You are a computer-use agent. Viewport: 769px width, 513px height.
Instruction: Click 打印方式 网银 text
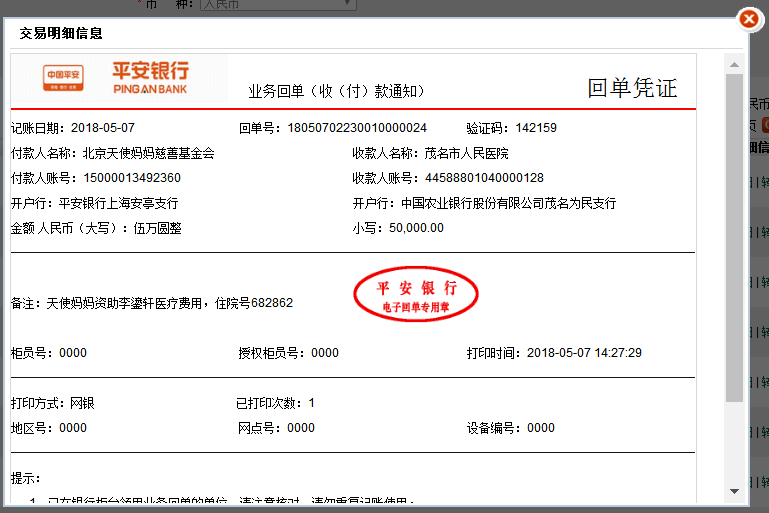click(53, 403)
